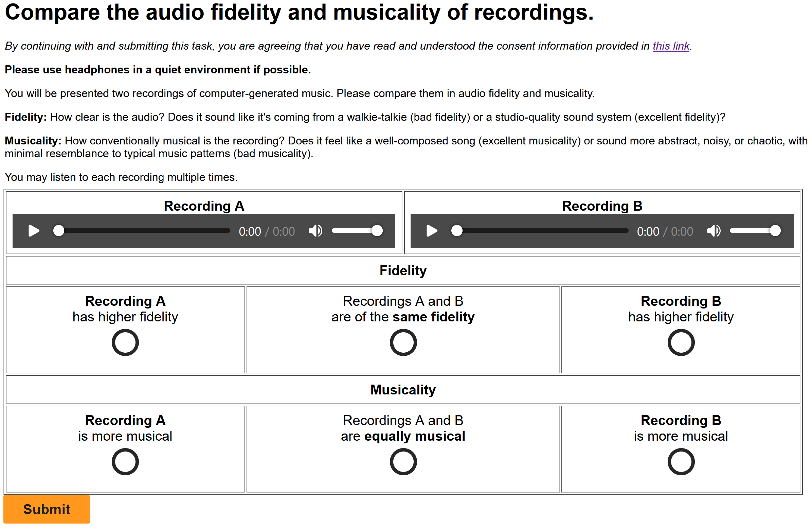Image resolution: width=812 pixels, height=530 pixels.
Task: Open the consent information 'this link'
Action: [671, 46]
